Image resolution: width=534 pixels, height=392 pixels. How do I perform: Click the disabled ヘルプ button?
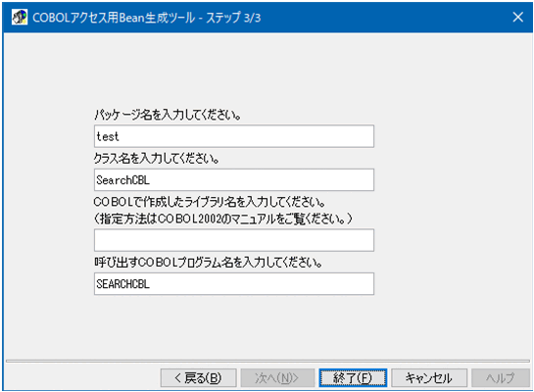501,377
